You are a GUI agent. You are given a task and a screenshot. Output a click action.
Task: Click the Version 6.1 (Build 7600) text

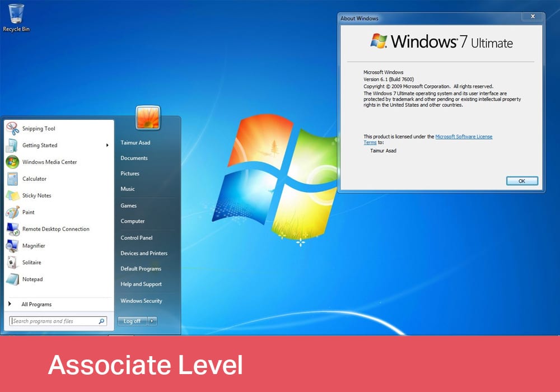[389, 80]
